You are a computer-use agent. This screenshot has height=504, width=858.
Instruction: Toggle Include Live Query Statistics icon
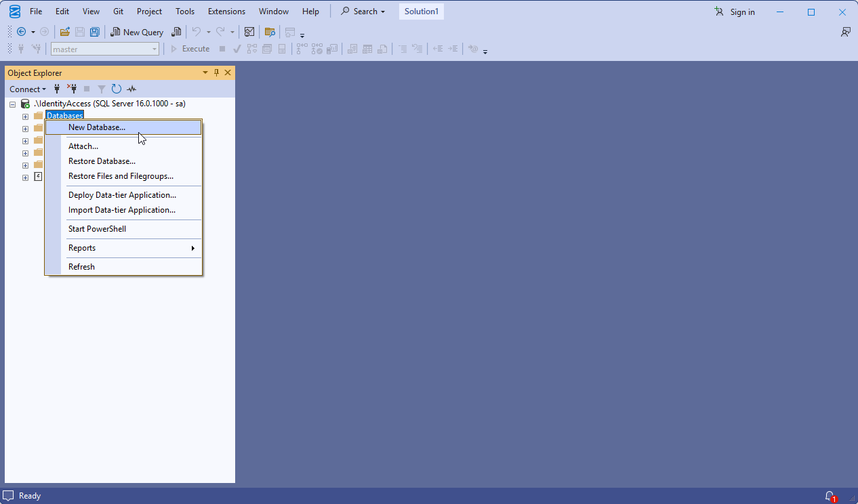click(x=316, y=49)
